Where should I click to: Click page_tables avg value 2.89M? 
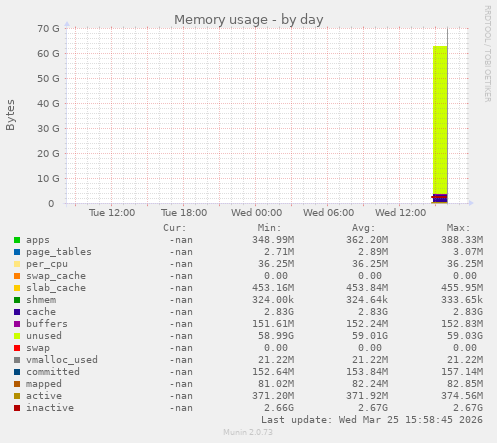pos(373,252)
